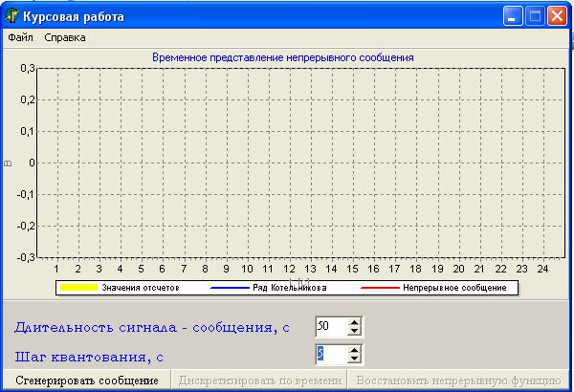Increase quantization step with up arrow
The height and width of the screenshot is (392, 574).
click(354, 350)
